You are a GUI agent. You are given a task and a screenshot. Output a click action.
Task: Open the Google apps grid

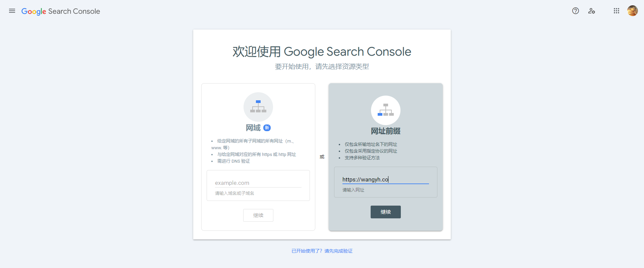point(616,11)
